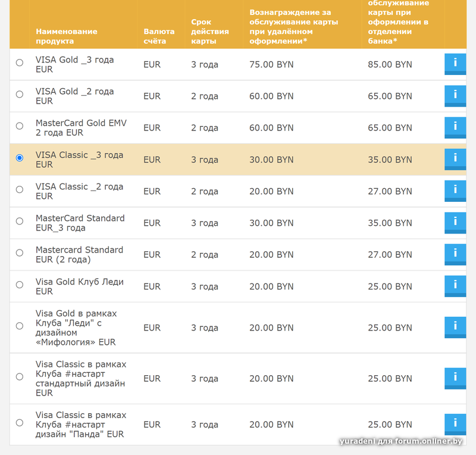
Task: View info for Visa Classic "Панда" EUR card
Action: click(x=455, y=424)
